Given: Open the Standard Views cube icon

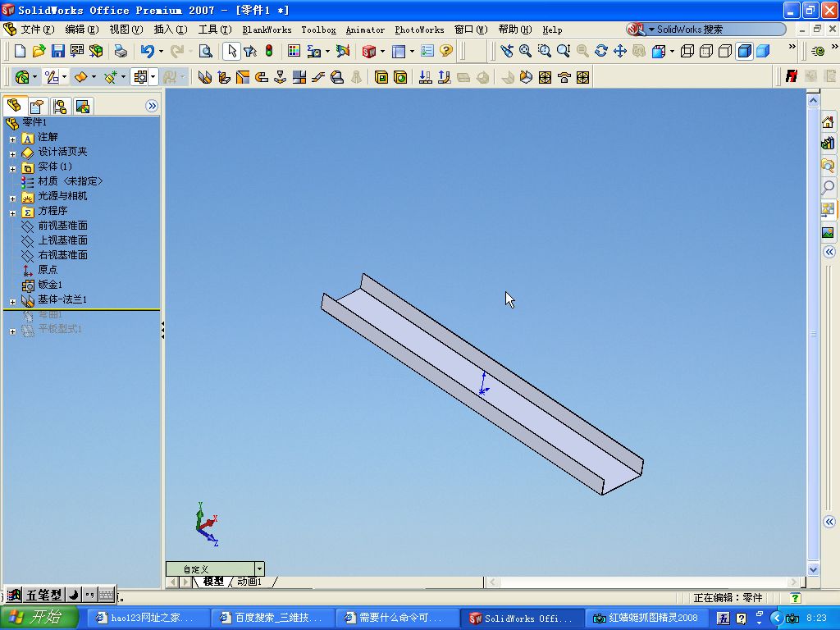Looking at the screenshot, I should point(659,51).
